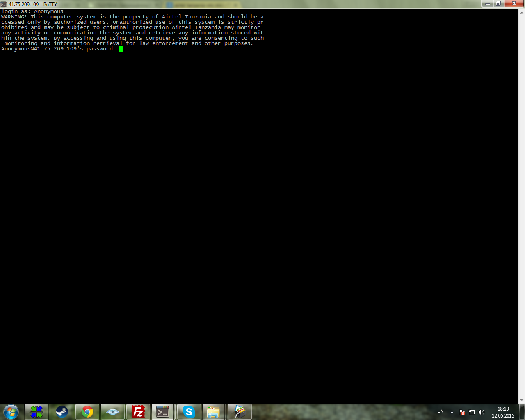
Task: Click the 'WARNING!' word in the banner
Action: [14, 17]
